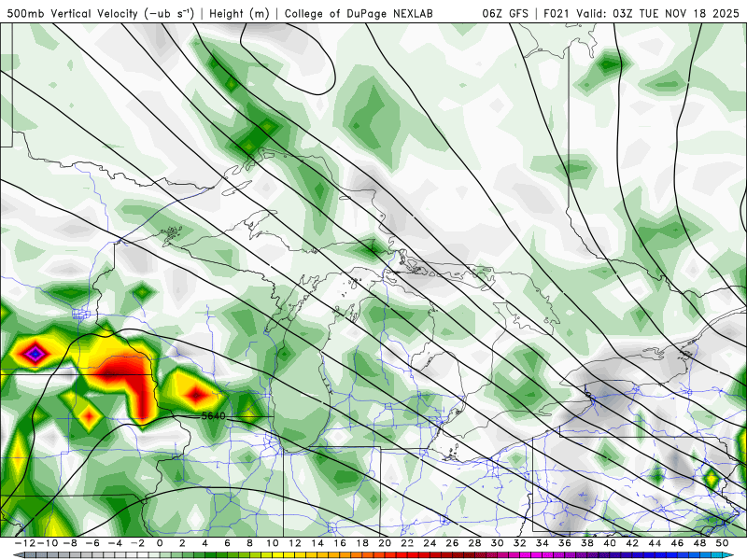Click the "Valid: 03Z TUE NOV 18 2025" text

(657, 13)
